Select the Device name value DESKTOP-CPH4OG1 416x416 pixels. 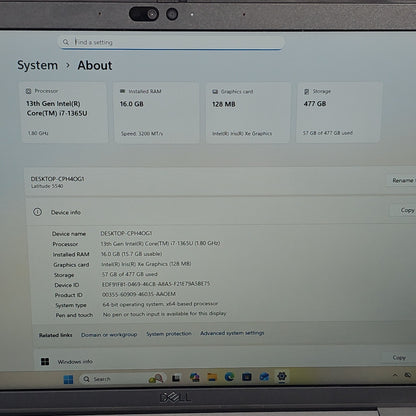(126, 233)
